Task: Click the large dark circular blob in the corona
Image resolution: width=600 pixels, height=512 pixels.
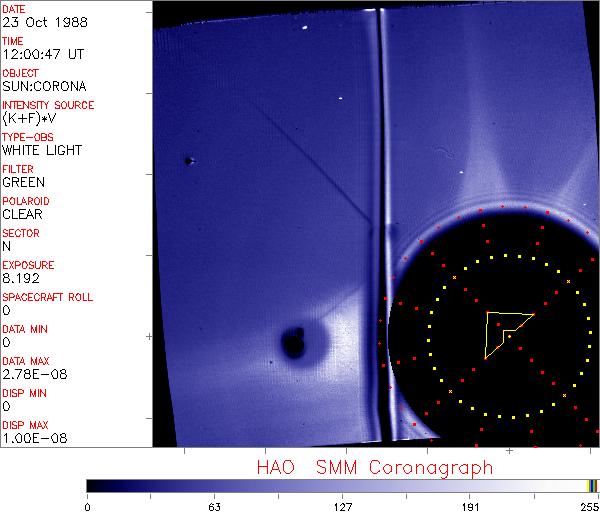Action: click(x=294, y=343)
